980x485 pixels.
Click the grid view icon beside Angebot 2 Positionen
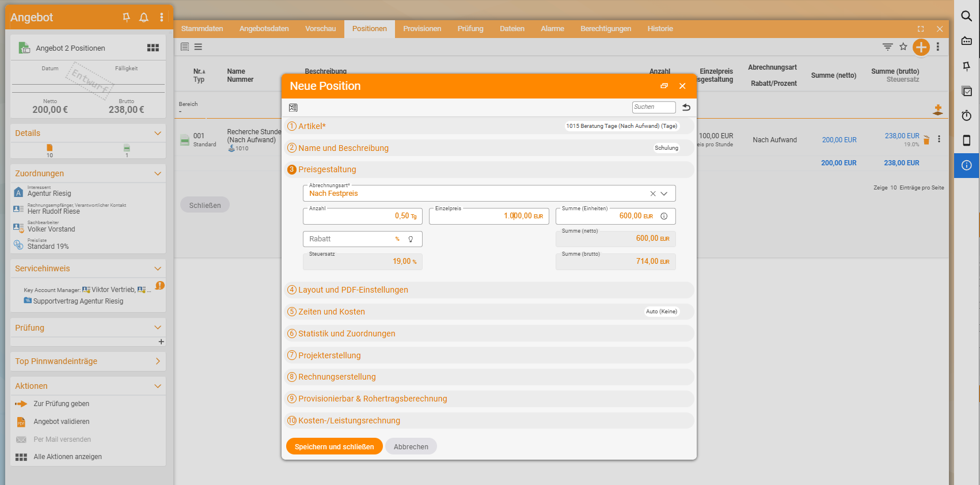[x=153, y=48]
